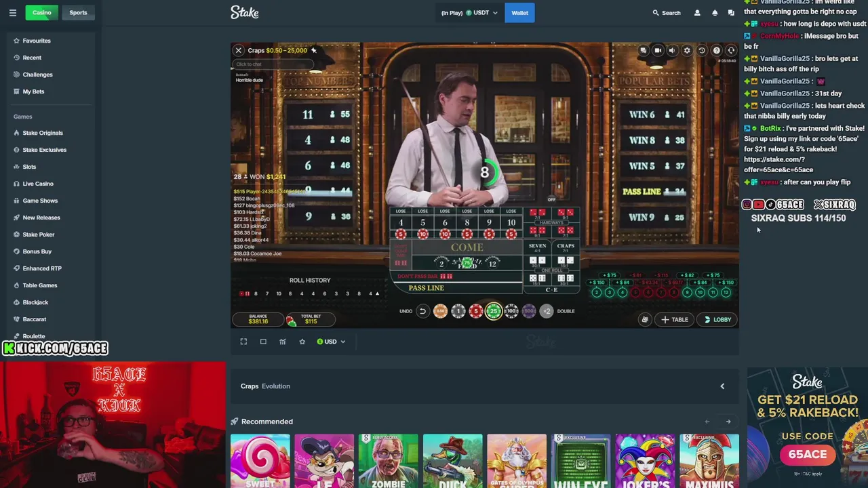Viewport: 868px width, 488px height.
Task: Select the 1 chip
Action: (x=458, y=311)
